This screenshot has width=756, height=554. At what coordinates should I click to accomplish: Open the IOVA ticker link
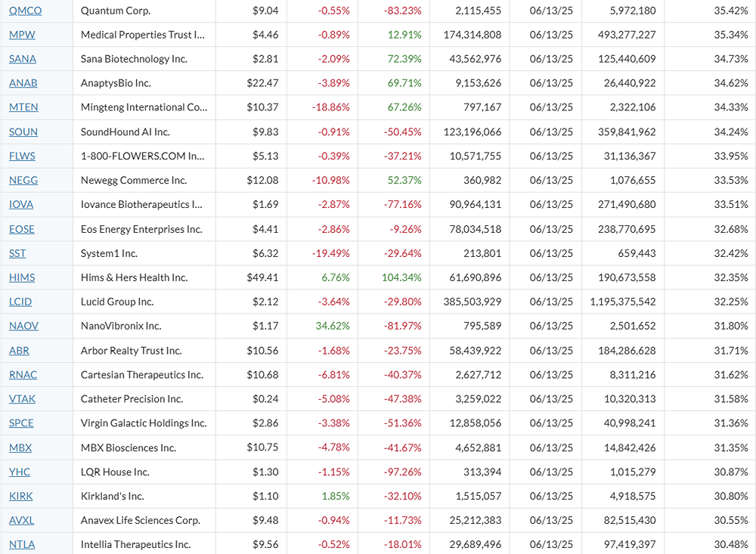(21, 204)
